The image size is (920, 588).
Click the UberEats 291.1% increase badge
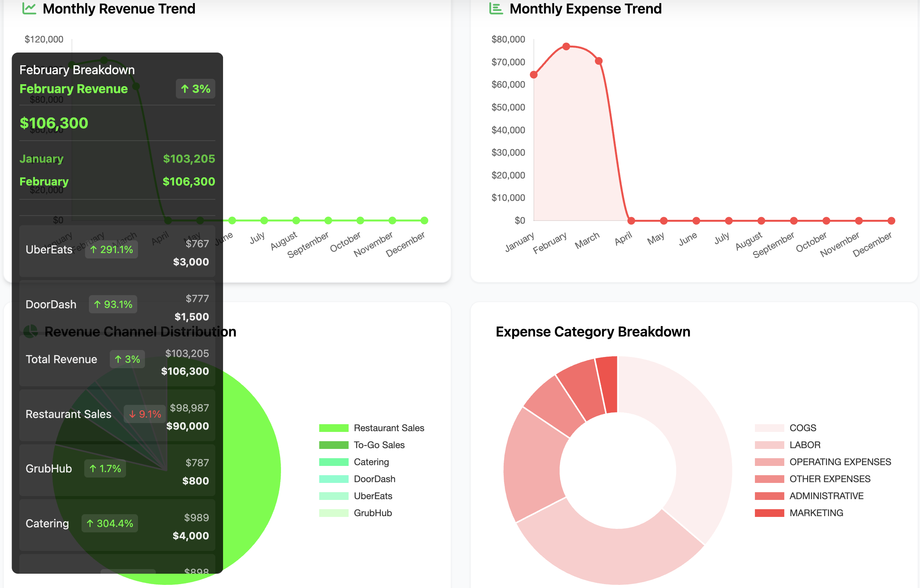coord(111,250)
